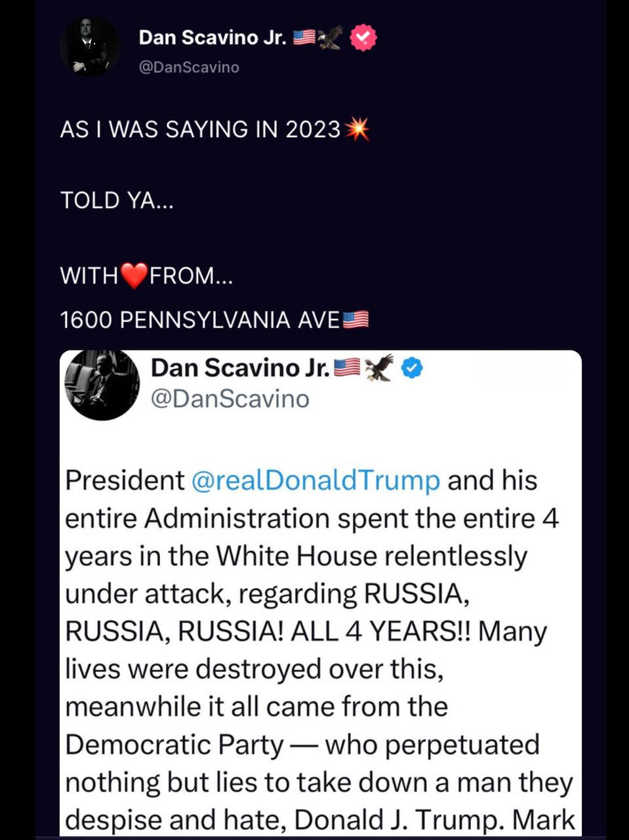
Task: Click the US flag in quoted tweet header
Action: coord(348,368)
